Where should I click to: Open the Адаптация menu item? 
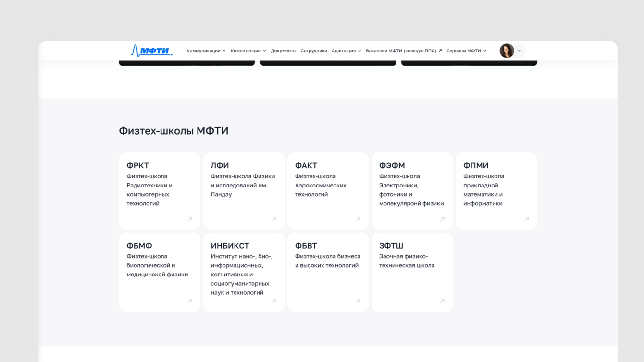(x=344, y=51)
